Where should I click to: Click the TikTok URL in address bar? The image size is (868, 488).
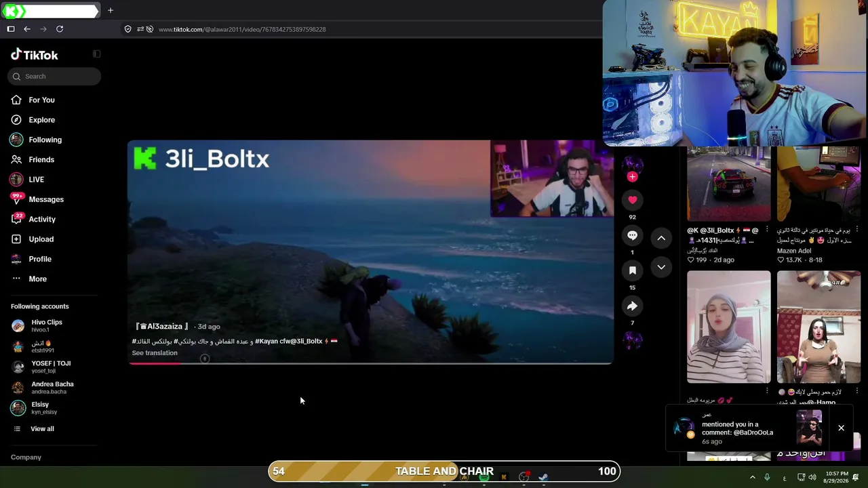[242, 30]
